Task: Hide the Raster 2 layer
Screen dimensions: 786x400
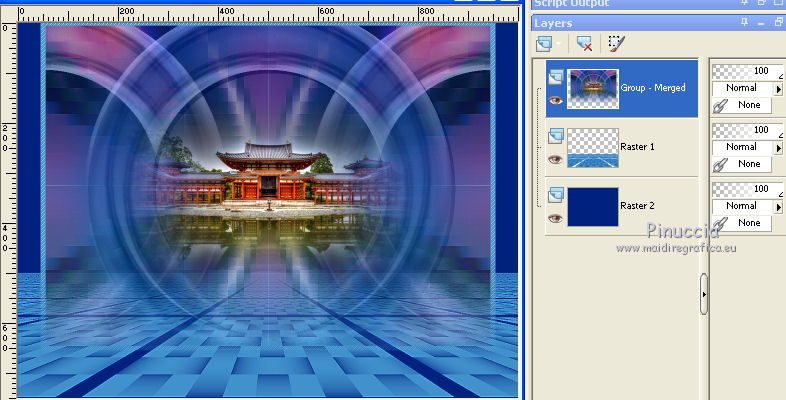Action: click(555, 219)
